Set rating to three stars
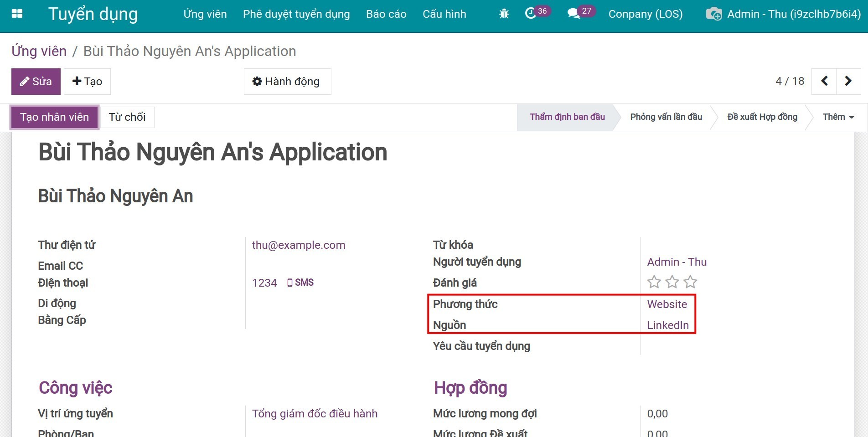Screen dimensions: 868x437 coord(691,282)
